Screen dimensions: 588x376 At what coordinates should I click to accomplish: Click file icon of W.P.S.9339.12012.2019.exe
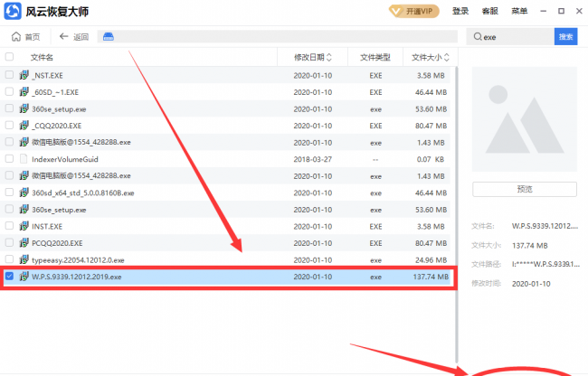tap(24, 277)
